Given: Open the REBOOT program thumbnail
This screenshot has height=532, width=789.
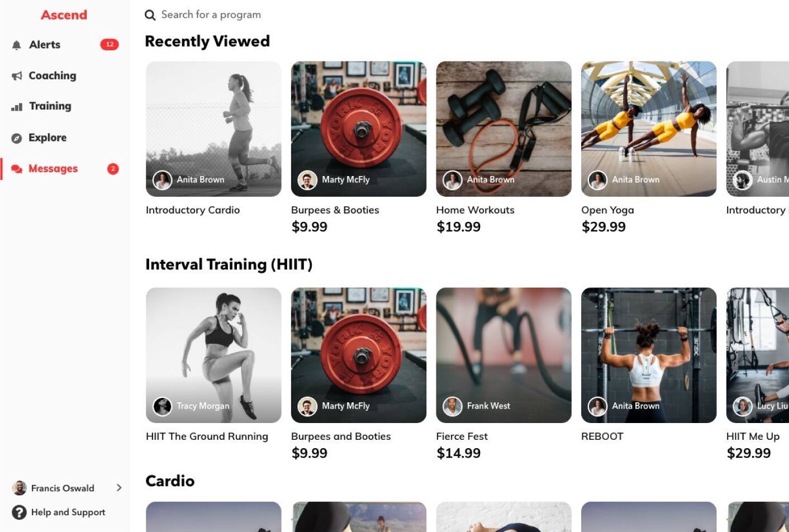Looking at the screenshot, I should [649, 355].
